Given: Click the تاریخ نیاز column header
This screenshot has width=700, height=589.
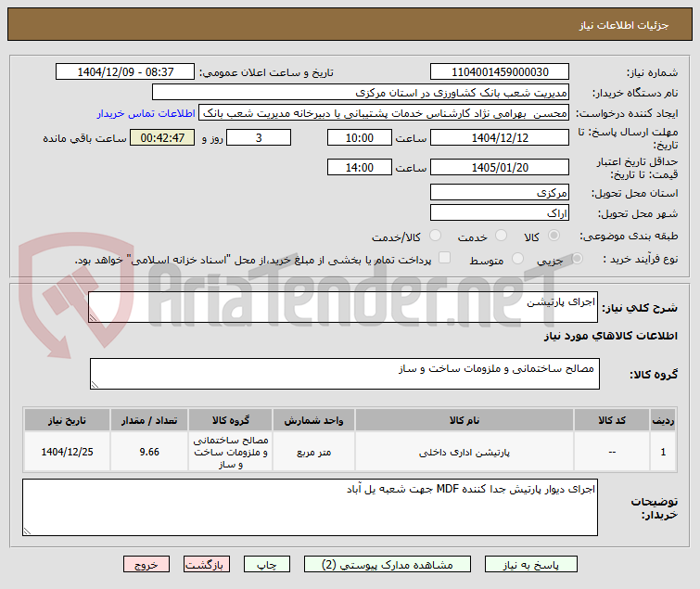Looking at the screenshot, I should [67, 420].
